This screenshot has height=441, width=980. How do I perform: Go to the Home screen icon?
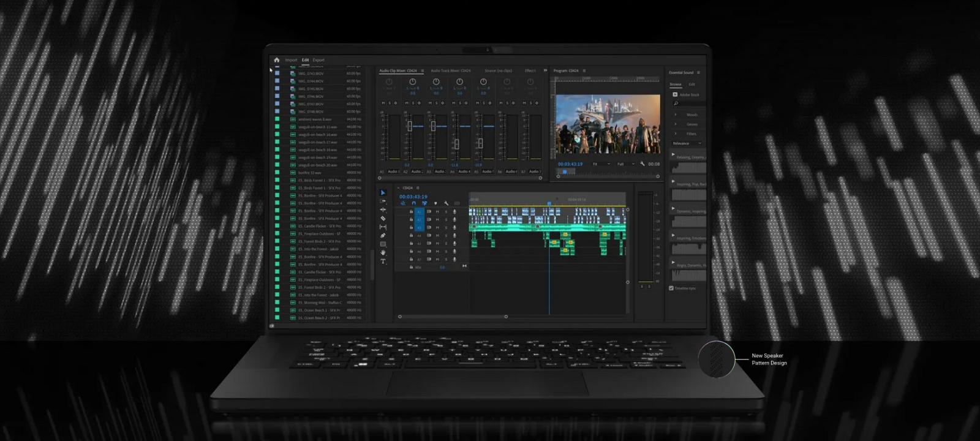coord(276,60)
